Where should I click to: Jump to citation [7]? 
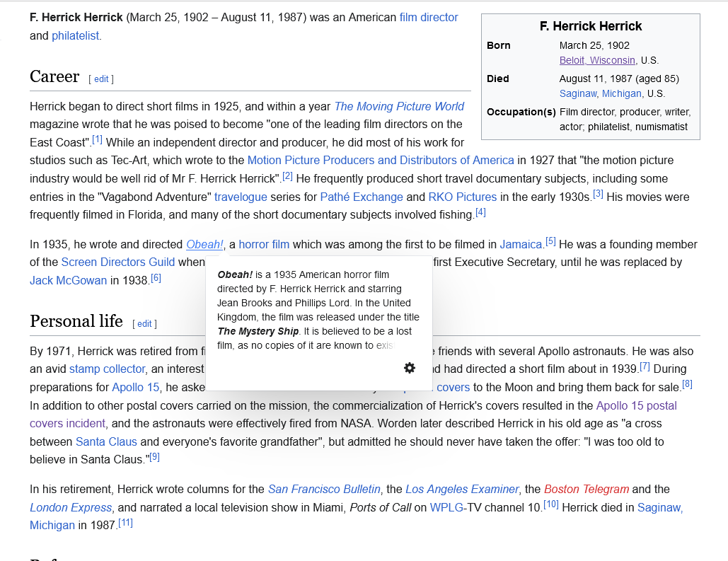coord(645,366)
